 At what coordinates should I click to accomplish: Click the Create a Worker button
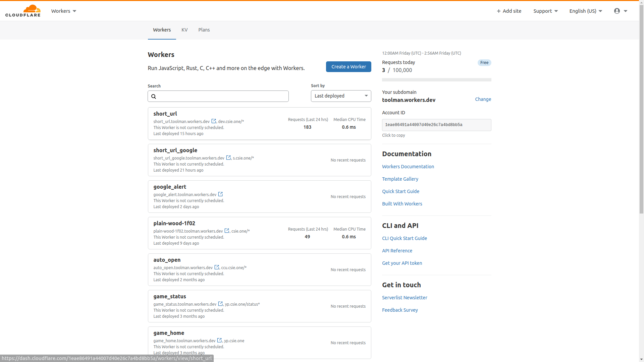(x=348, y=67)
